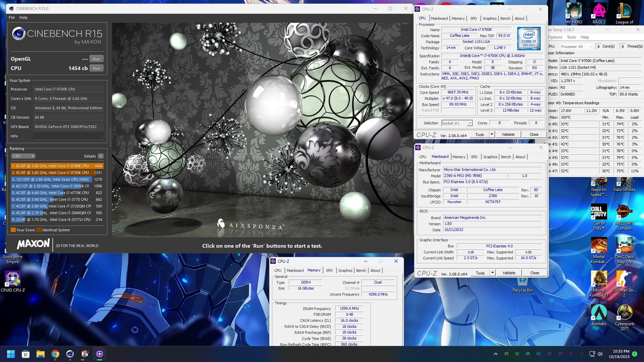Open League of Legends desktop shortcut

[x=624, y=13]
